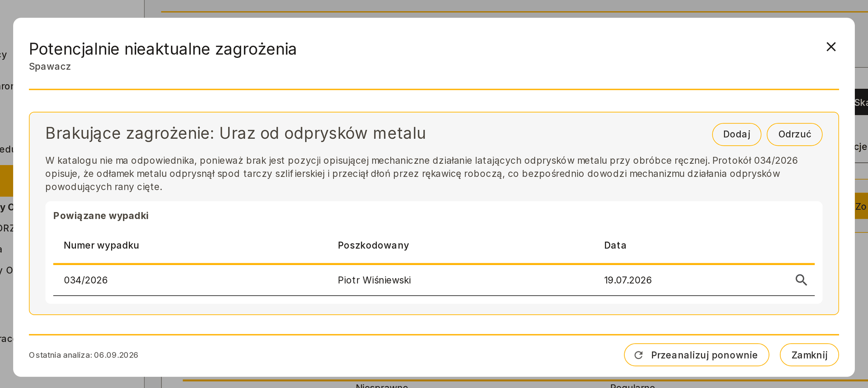Click the Spawacz subtitle
This screenshot has width=868, height=388.
tap(50, 66)
